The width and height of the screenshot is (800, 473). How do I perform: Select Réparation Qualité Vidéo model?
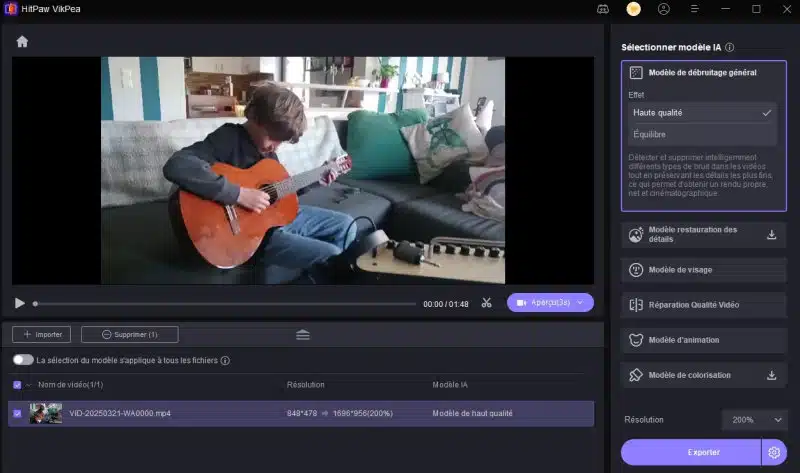704,305
